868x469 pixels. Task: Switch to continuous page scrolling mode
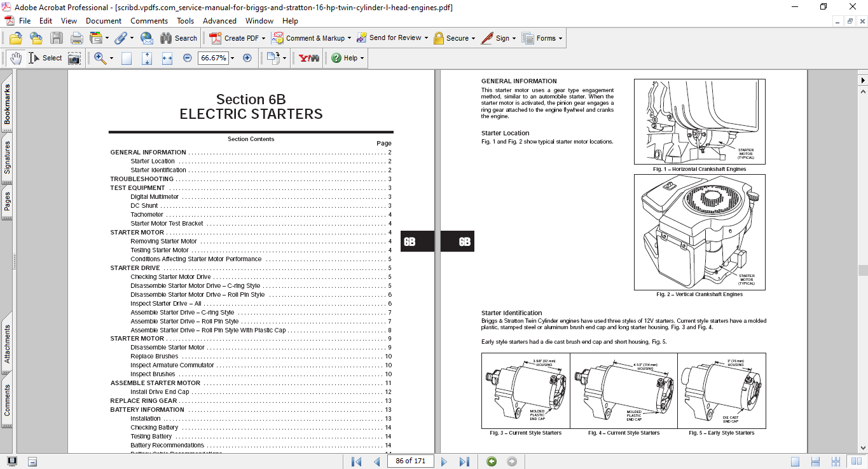815,461
